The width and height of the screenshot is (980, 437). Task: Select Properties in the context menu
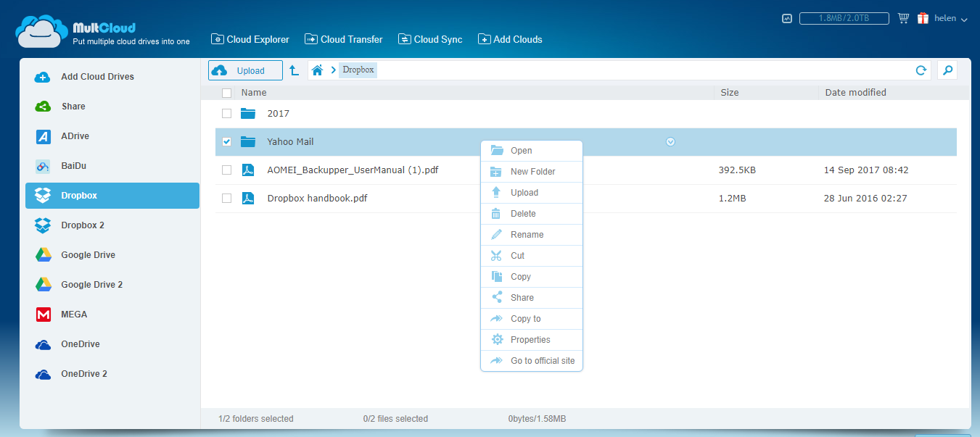click(x=530, y=340)
